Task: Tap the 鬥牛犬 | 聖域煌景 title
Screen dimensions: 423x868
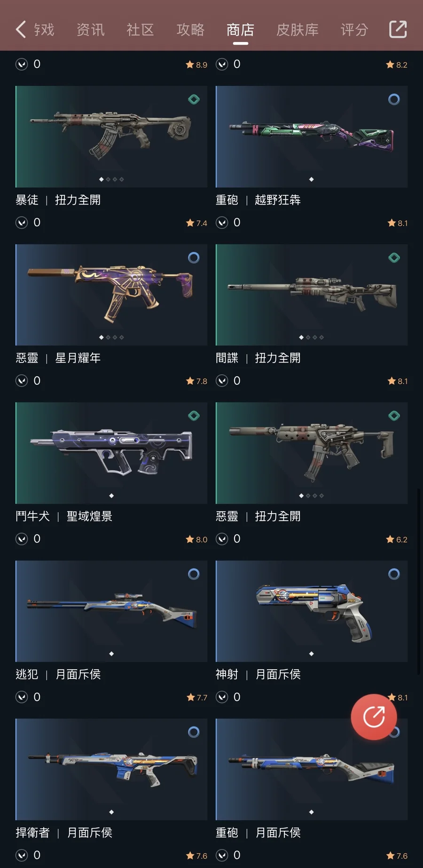Action: (x=64, y=516)
